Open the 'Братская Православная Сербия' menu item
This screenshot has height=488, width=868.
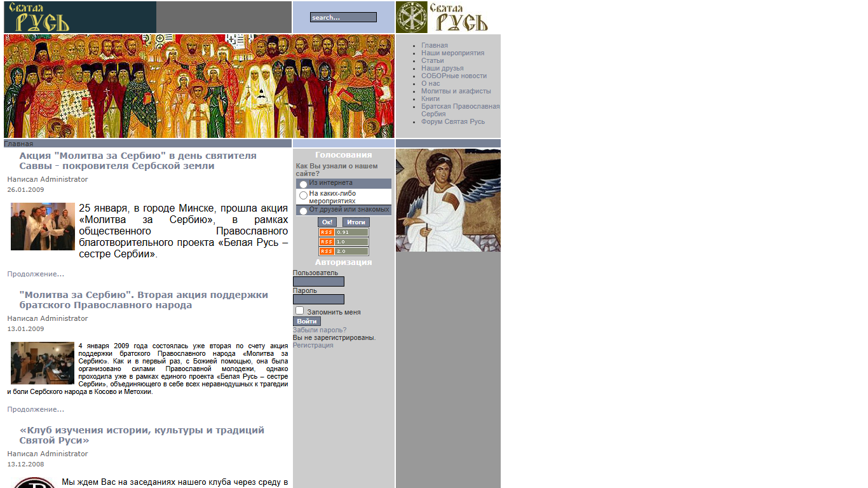pyautogui.click(x=460, y=110)
